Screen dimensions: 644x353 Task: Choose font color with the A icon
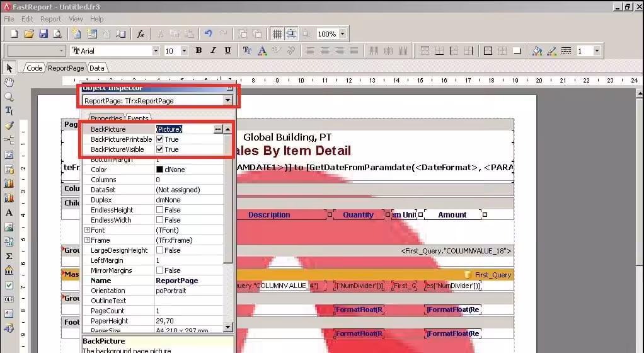pos(262,50)
